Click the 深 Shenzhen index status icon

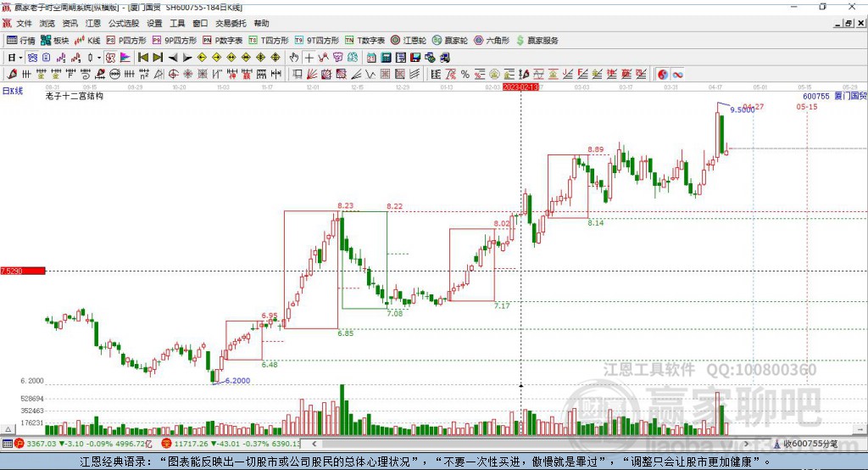click(x=166, y=444)
